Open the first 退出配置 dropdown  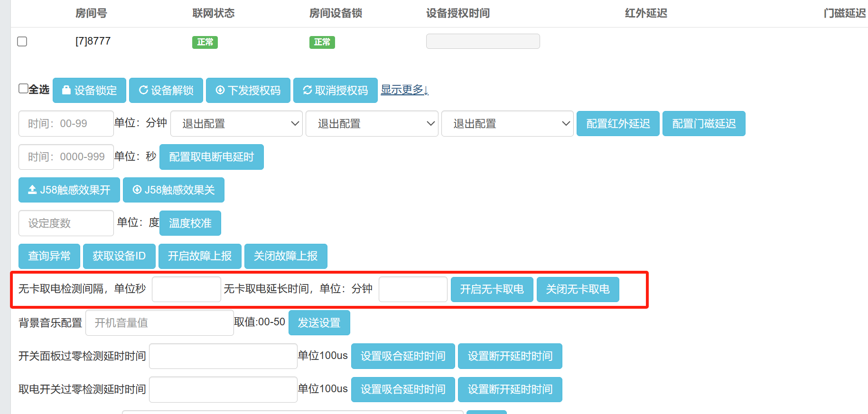coord(236,124)
